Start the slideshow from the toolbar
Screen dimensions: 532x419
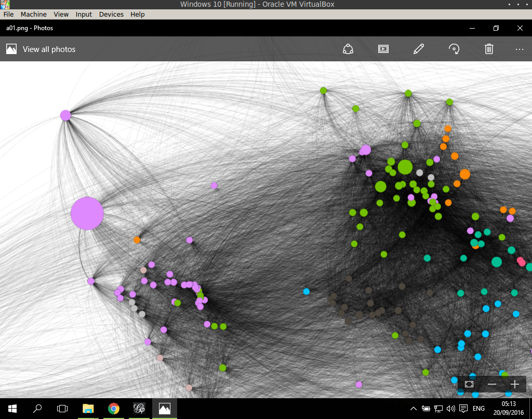(x=383, y=49)
